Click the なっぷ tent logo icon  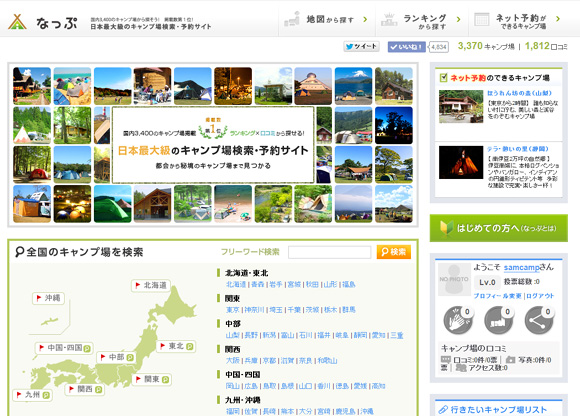[x=17, y=22]
